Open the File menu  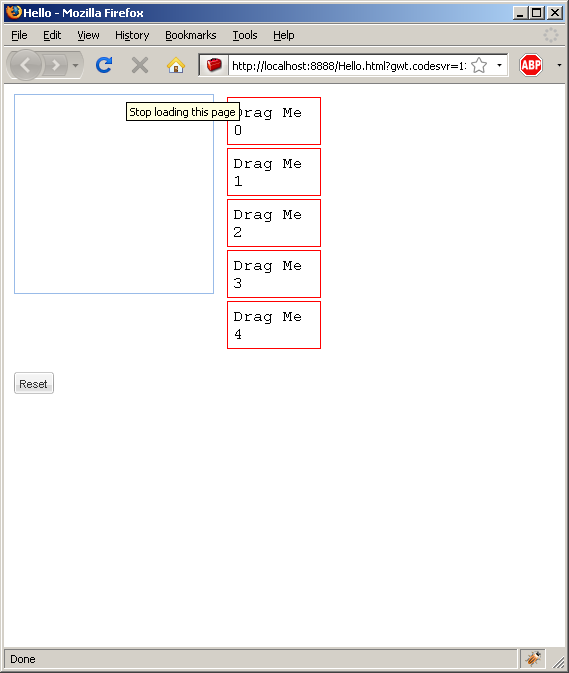19,35
